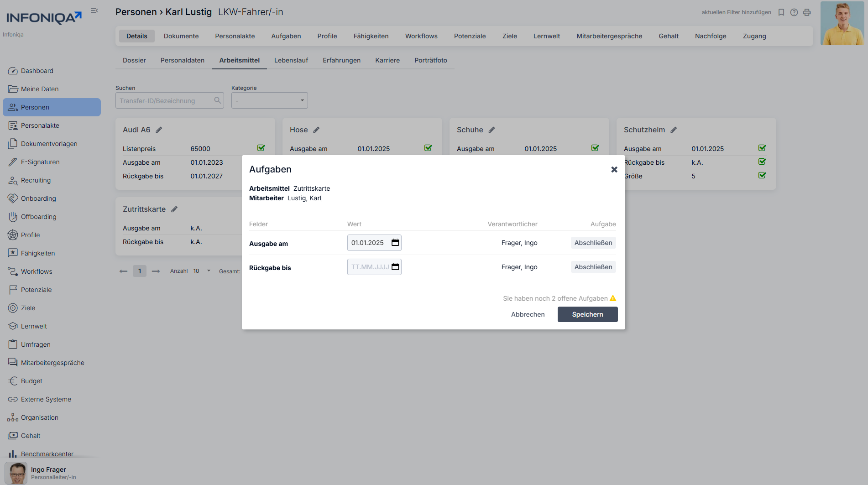Switch to the Dokumente tab
This screenshot has width=868, height=485.
click(181, 36)
